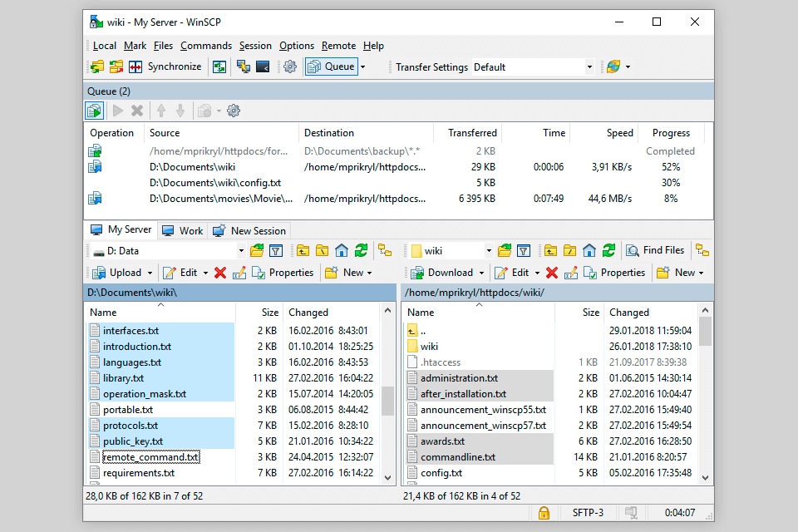Open the terminal console icon
Image resolution: width=798 pixels, height=532 pixels.
pyautogui.click(x=263, y=66)
